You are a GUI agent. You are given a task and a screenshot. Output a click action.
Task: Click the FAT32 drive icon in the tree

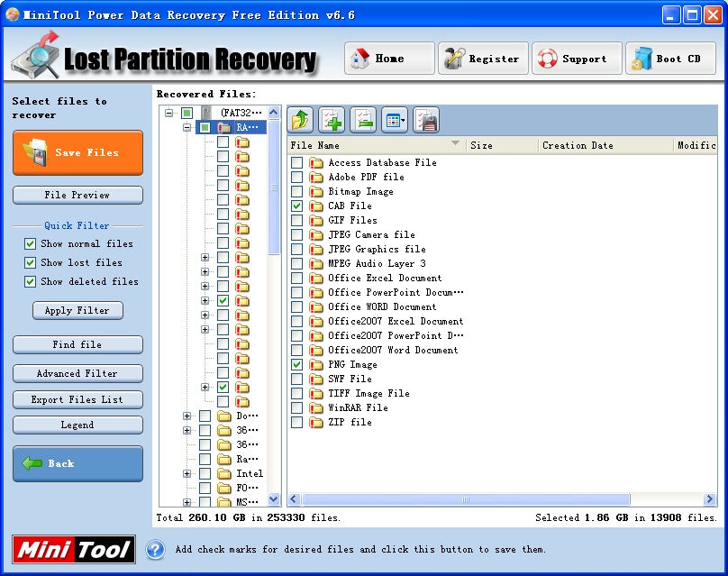point(206,113)
